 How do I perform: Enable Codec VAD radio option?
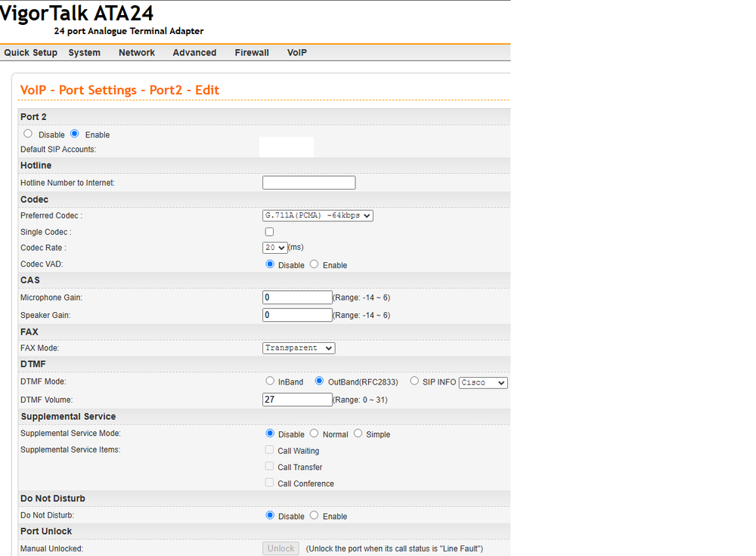tap(314, 264)
